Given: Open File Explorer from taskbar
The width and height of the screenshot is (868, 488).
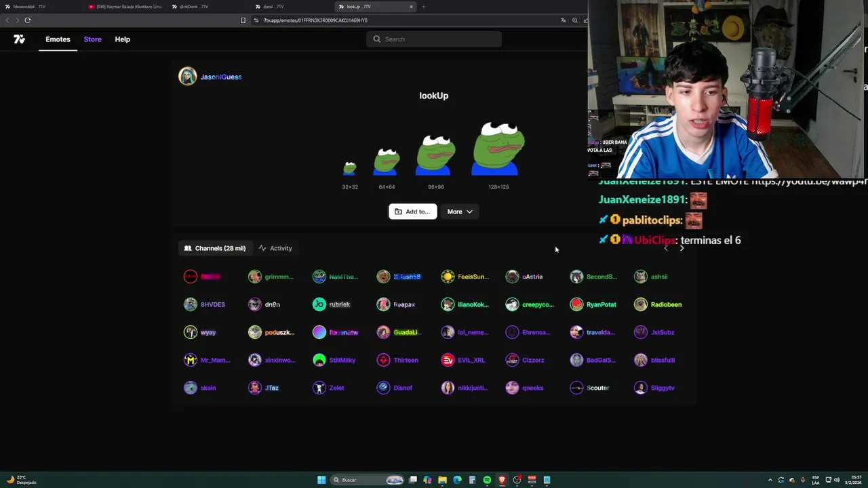Looking at the screenshot, I should 442,480.
